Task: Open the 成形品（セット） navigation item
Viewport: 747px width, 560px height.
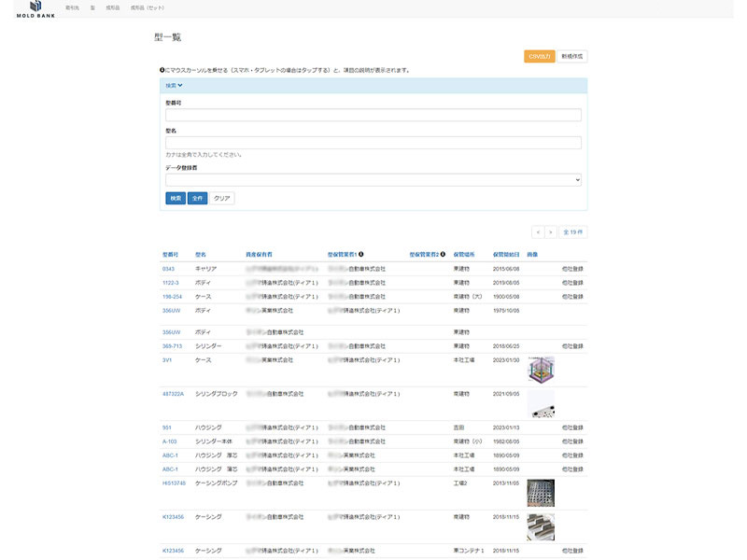Action: [148, 7]
